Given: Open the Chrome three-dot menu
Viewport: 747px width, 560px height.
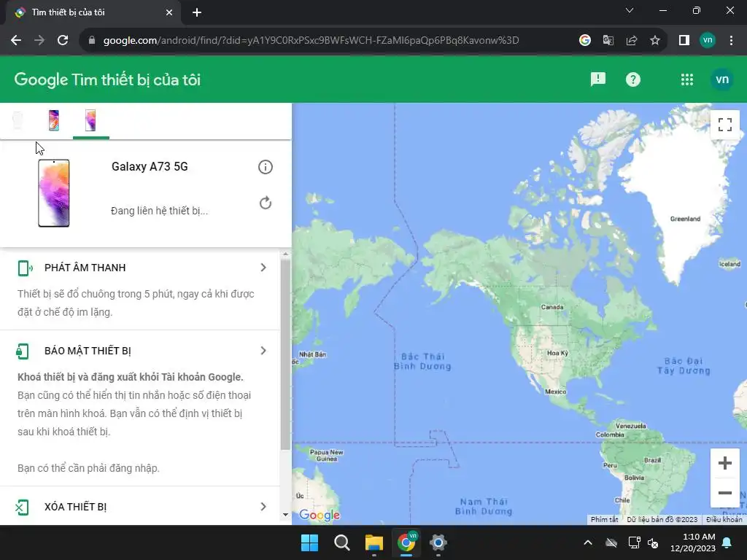Looking at the screenshot, I should pyautogui.click(x=731, y=40).
